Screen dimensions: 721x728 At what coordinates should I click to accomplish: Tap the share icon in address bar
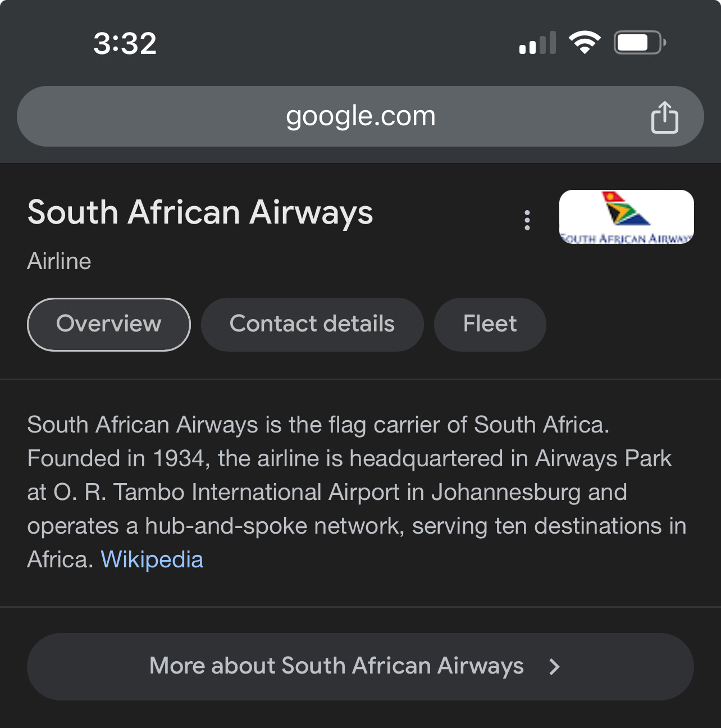[x=664, y=117]
